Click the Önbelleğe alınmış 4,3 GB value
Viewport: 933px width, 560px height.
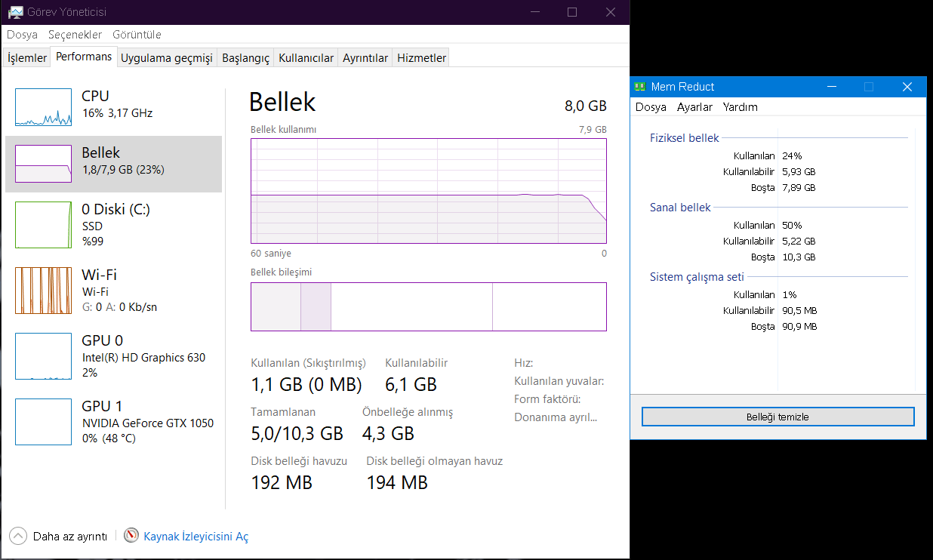click(388, 433)
